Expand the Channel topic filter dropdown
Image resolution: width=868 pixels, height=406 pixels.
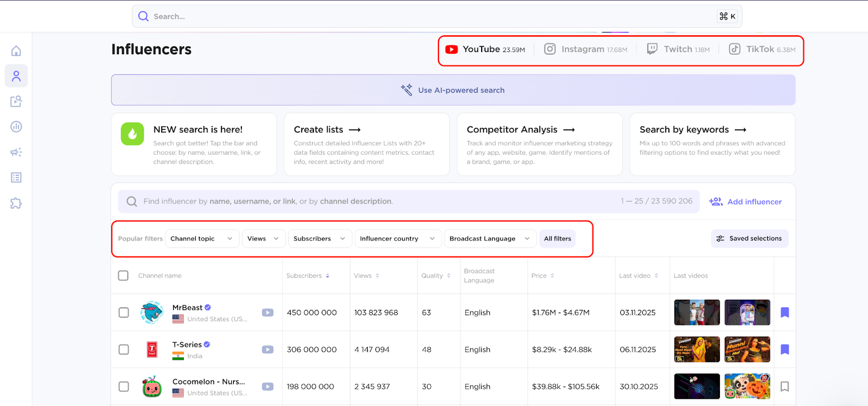coord(202,239)
